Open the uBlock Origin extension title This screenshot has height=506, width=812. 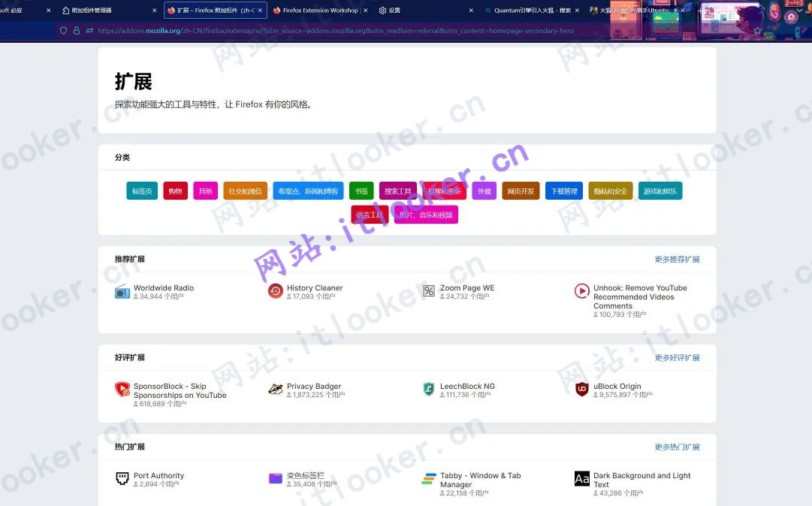tap(617, 386)
